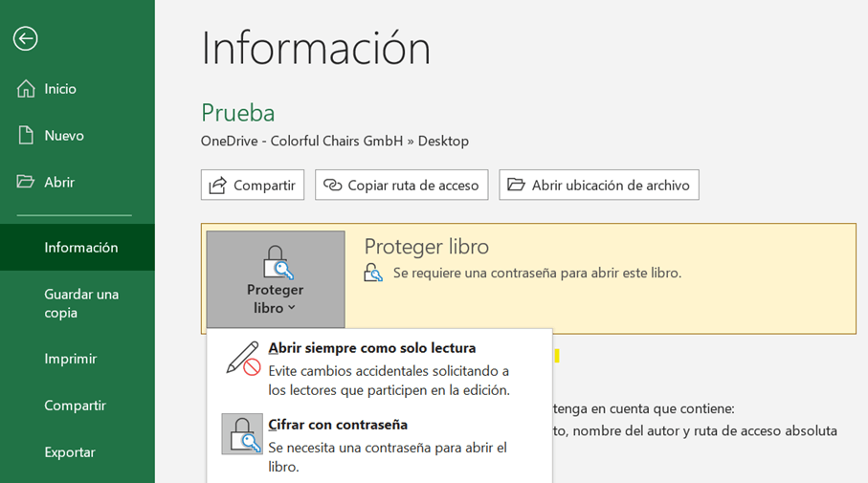Expand the Proteger libro dropdown button
The image size is (868, 483).
point(276,279)
